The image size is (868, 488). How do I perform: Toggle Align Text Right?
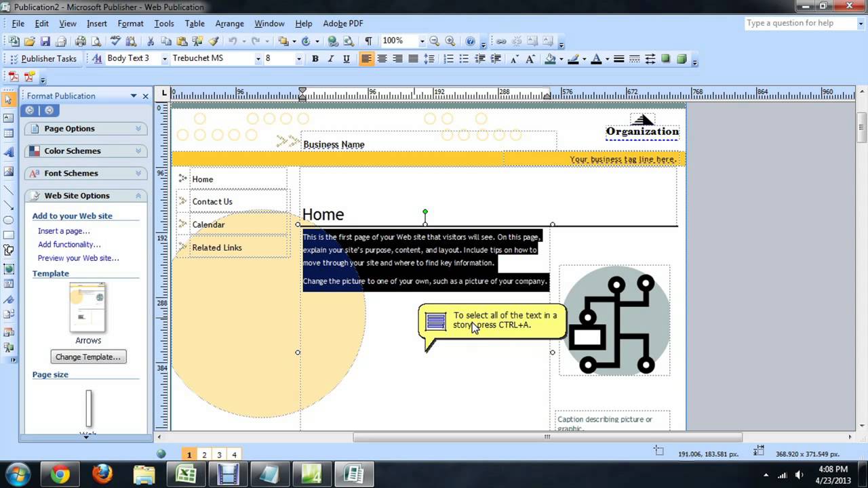[x=397, y=59]
